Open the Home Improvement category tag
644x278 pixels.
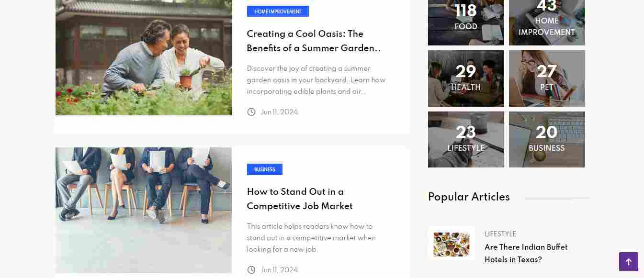tap(278, 11)
